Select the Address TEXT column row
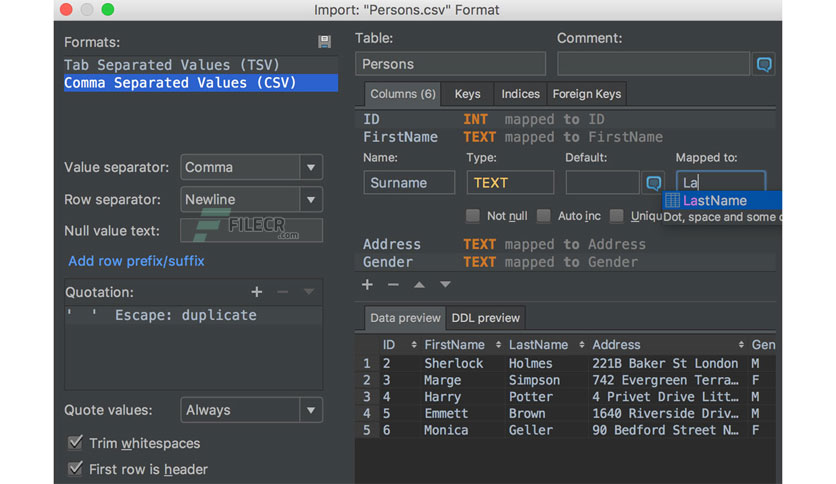 click(565, 244)
